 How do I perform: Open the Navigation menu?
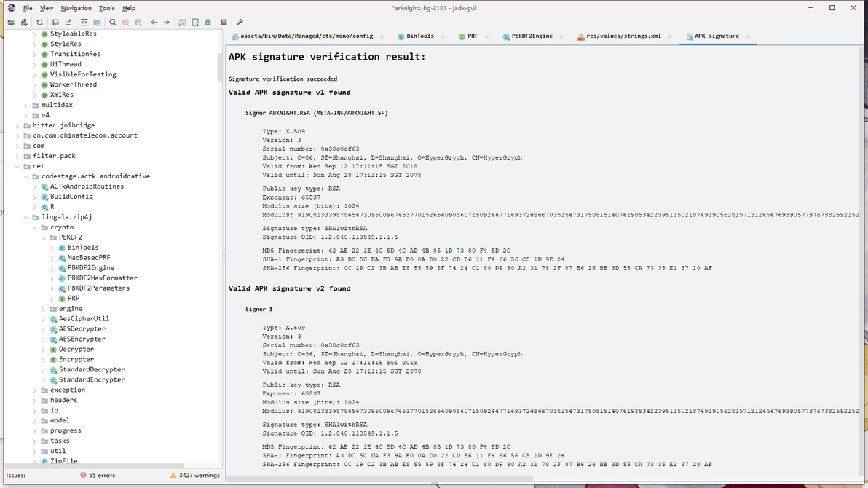pyautogui.click(x=76, y=8)
